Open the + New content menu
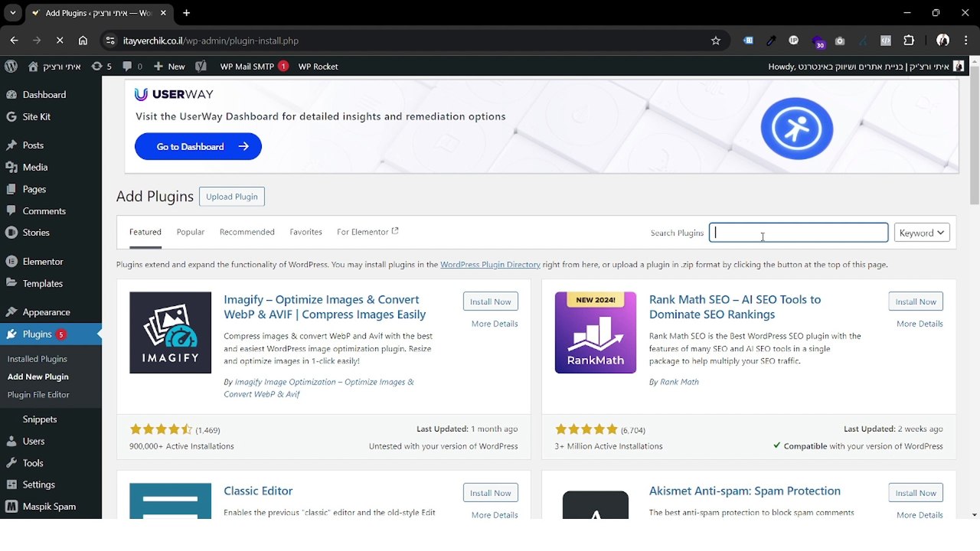Image resolution: width=980 pixels, height=551 pixels. (169, 67)
